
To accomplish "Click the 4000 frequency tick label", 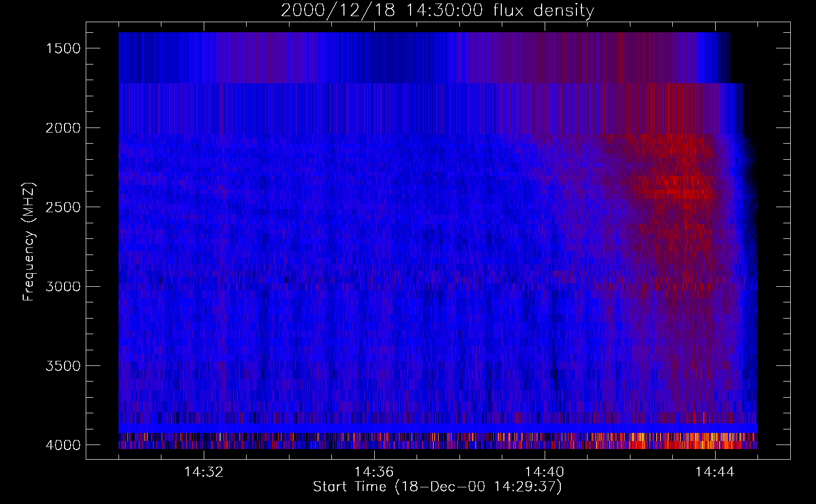I will coord(63,445).
